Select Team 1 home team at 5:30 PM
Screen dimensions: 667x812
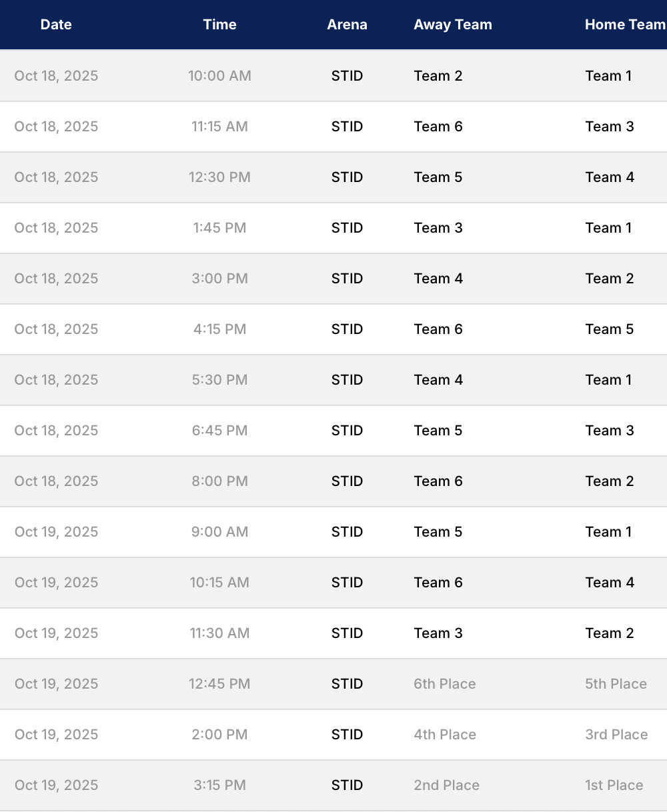608,380
